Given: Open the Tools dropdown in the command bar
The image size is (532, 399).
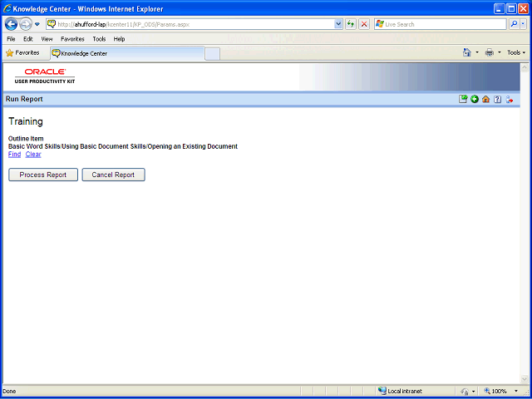Looking at the screenshot, I should pyautogui.click(x=516, y=52).
